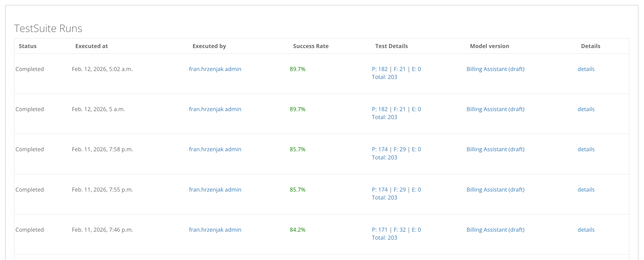The height and width of the screenshot is (260, 644).
Task: Open details for Feb. 11 7:46 p.m. run
Action: (586, 230)
